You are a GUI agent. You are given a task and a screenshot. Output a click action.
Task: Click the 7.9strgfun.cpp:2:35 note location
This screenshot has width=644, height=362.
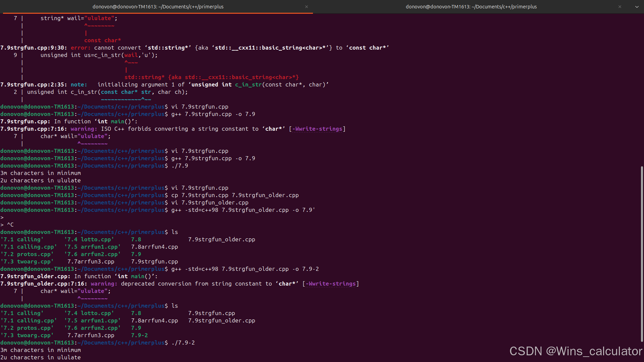click(33, 84)
